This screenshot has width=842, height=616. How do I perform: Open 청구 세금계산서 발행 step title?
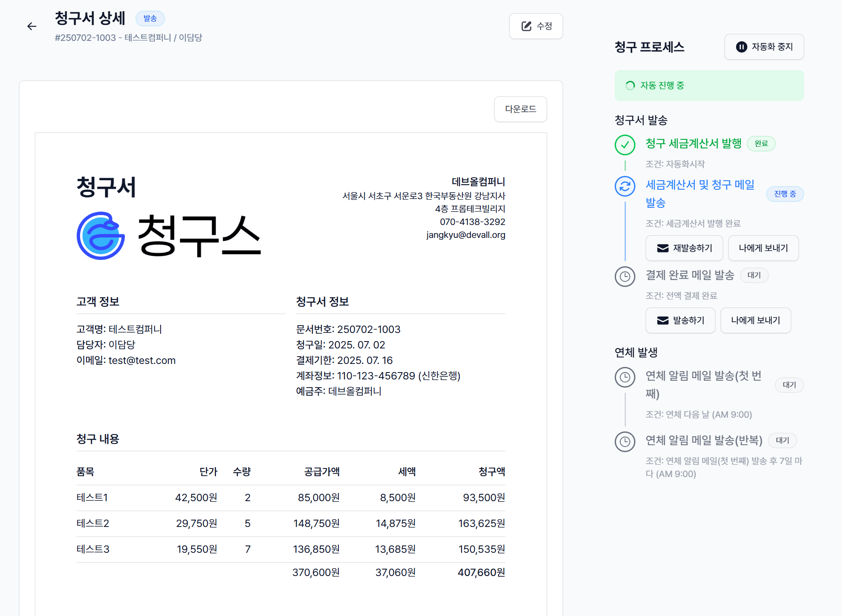tap(693, 143)
